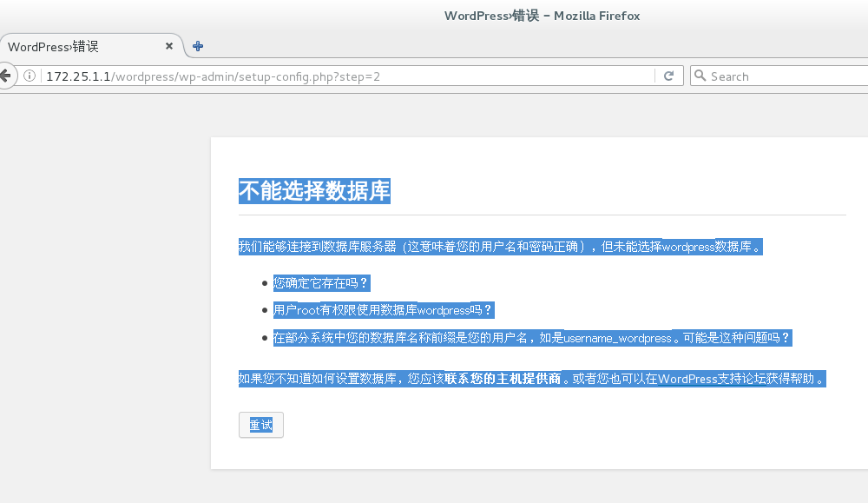Close the WordPress›错误 tab

tap(169, 46)
